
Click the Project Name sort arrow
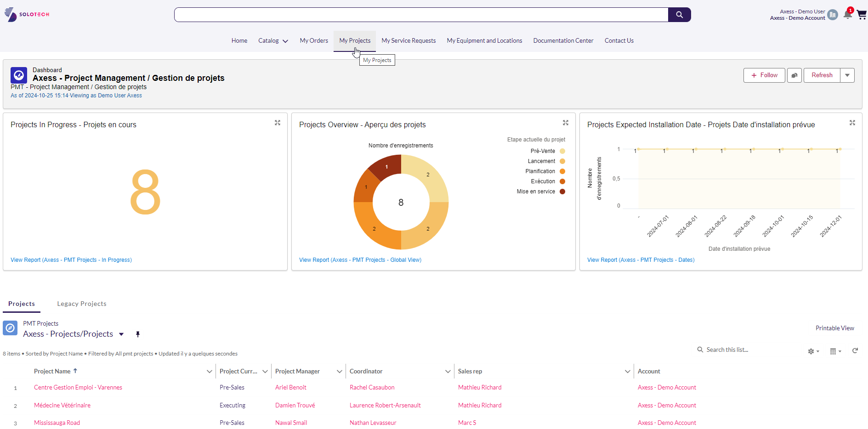point(75,371)
